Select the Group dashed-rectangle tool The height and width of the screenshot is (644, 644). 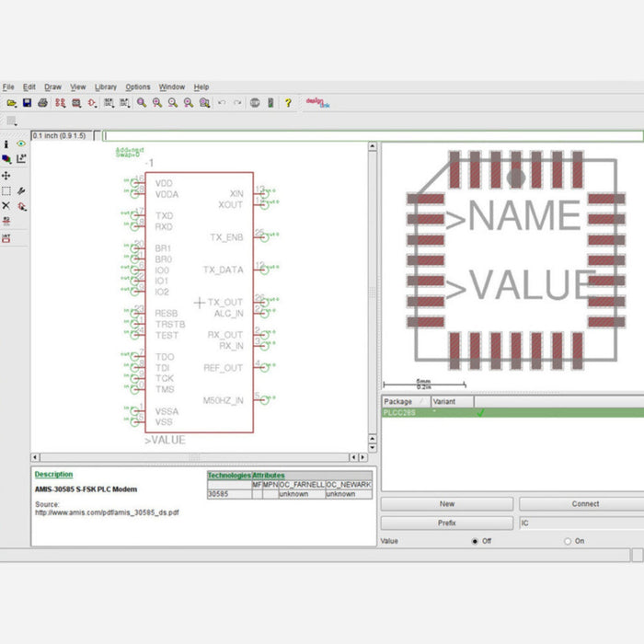tap(6, 190)
